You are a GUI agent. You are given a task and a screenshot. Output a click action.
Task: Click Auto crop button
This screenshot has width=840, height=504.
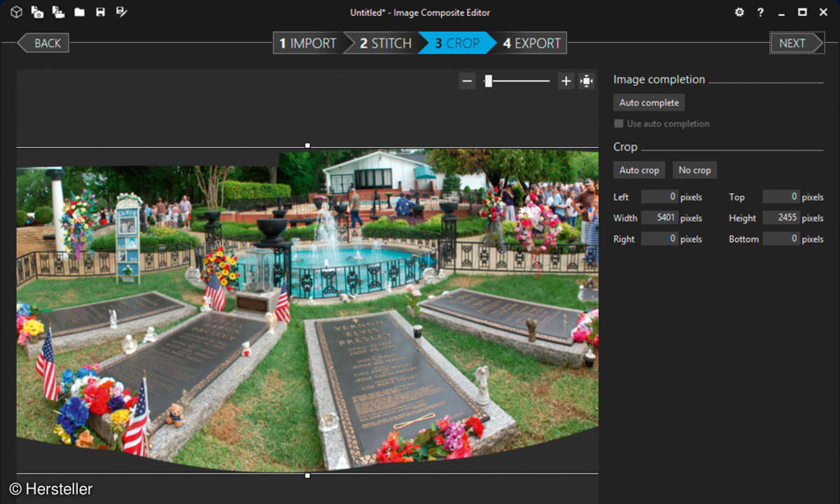[x=639, y=170]
